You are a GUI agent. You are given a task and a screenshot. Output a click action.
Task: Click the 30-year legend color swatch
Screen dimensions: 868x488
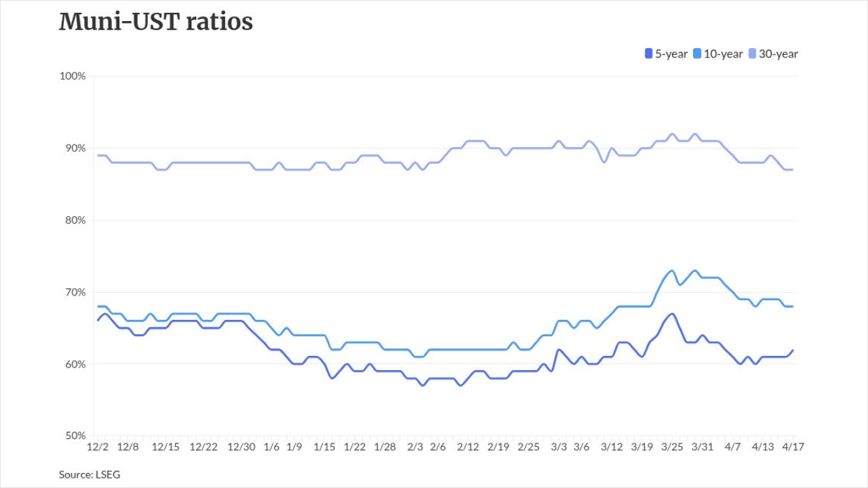coord(752,54)
